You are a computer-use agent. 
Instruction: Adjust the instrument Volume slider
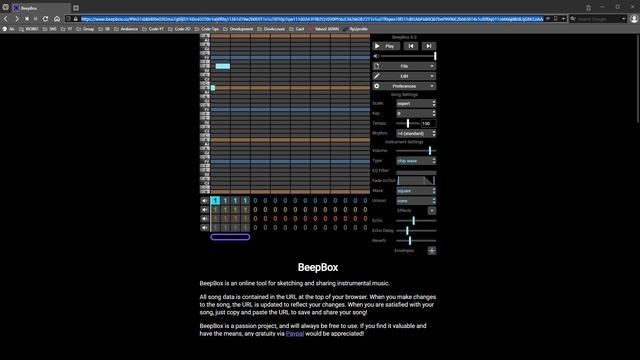point(416,151)
